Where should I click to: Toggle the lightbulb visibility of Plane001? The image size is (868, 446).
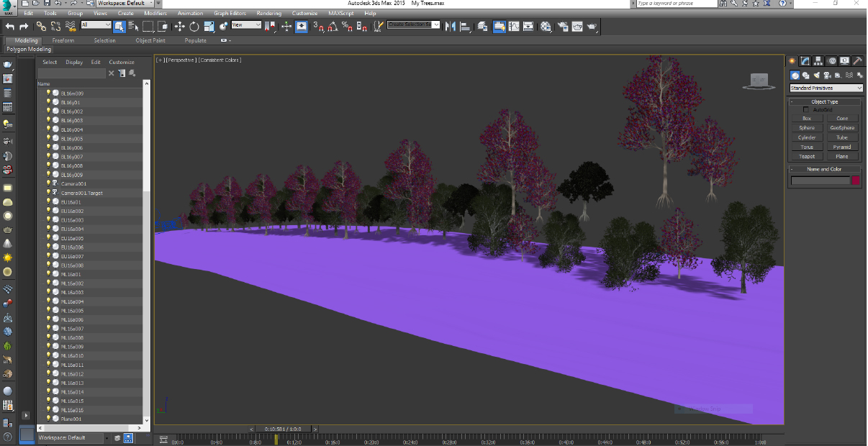(49, 419)
